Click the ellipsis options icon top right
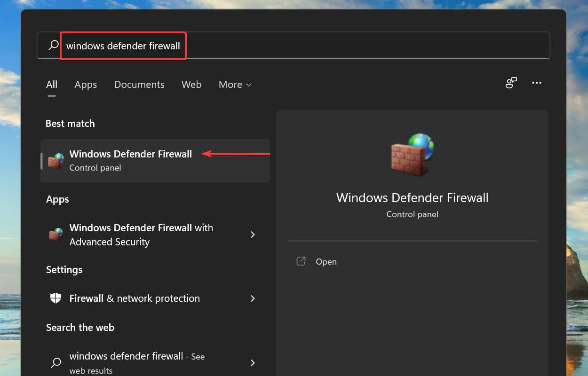Screen dimensions: 588x376 536,83
